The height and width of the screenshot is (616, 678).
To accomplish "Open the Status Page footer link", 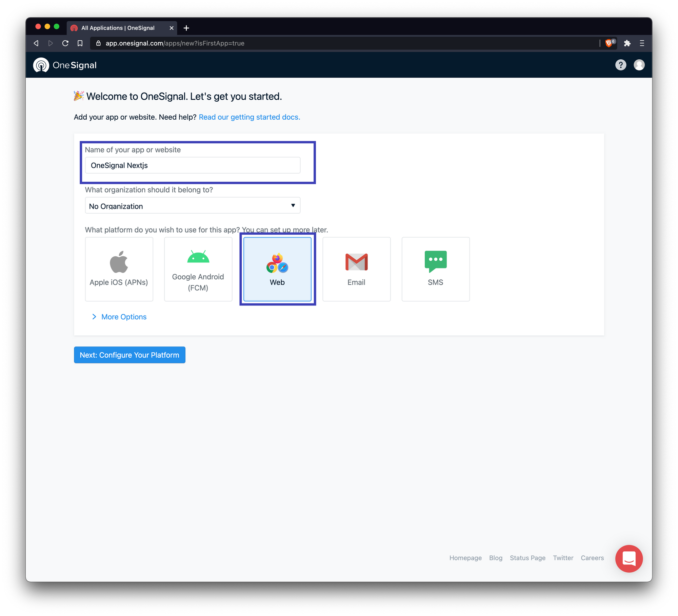I will 527,558.
